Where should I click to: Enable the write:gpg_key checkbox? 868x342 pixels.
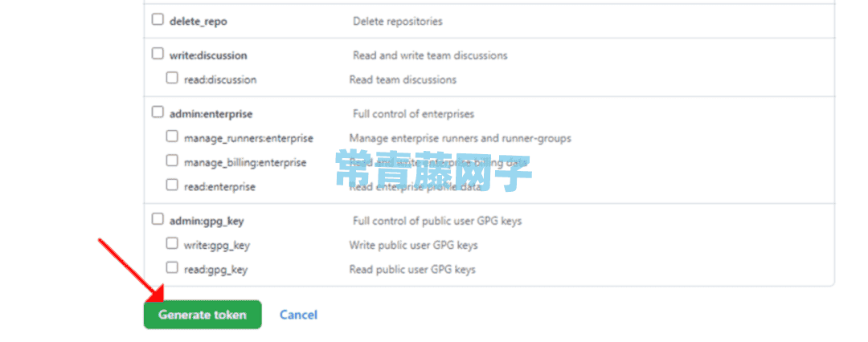coord(172,243)
